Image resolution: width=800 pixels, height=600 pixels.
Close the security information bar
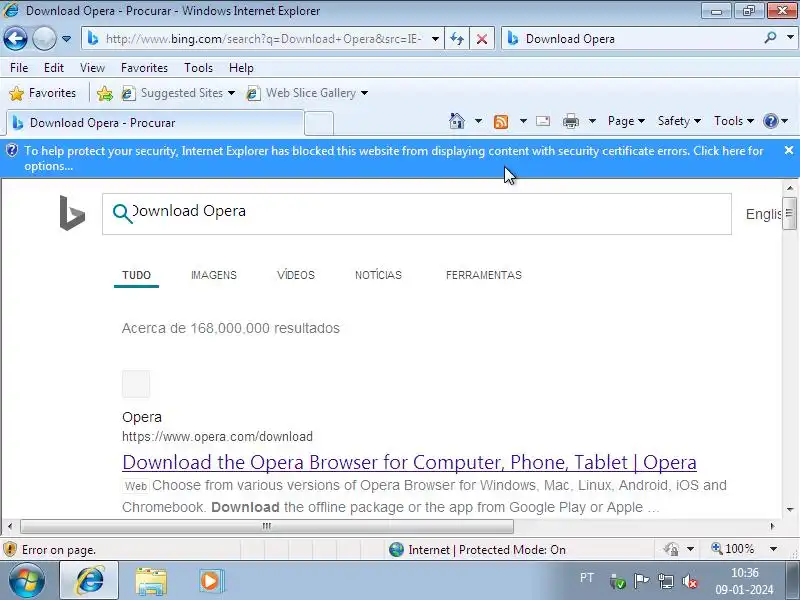[789, 150]
